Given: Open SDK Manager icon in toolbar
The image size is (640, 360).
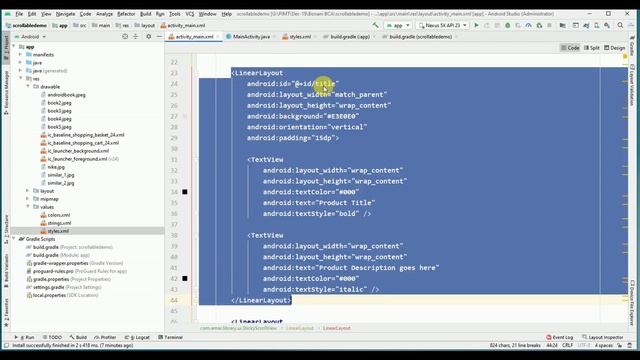Looking at the screenshot, I should click(607, 25).
